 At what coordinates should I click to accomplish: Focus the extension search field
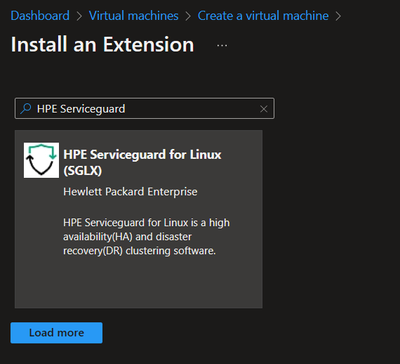coord(145,109)
